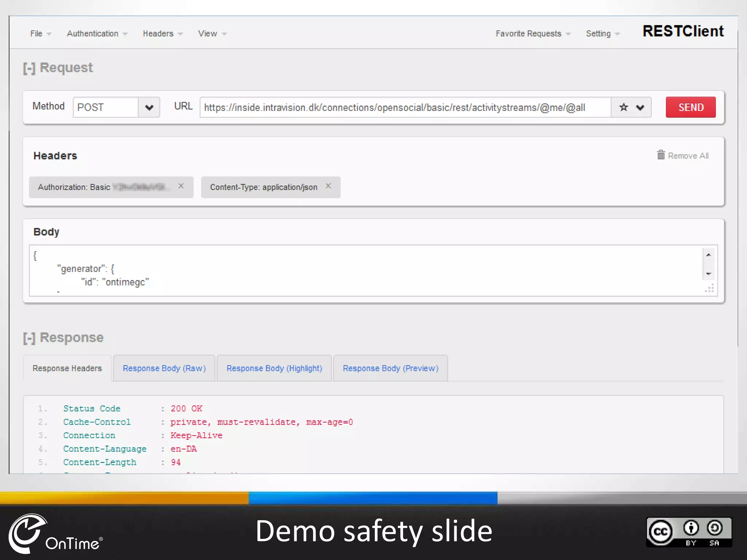
Task: Switch to Response Body (Raw) tab
Action: tap(164, 368)
